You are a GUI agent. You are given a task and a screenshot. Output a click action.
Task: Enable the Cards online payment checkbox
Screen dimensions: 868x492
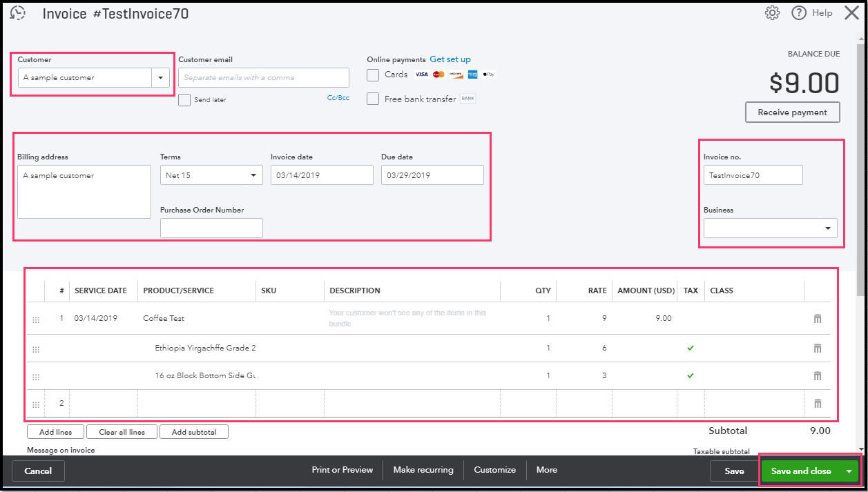click(373, 75)
